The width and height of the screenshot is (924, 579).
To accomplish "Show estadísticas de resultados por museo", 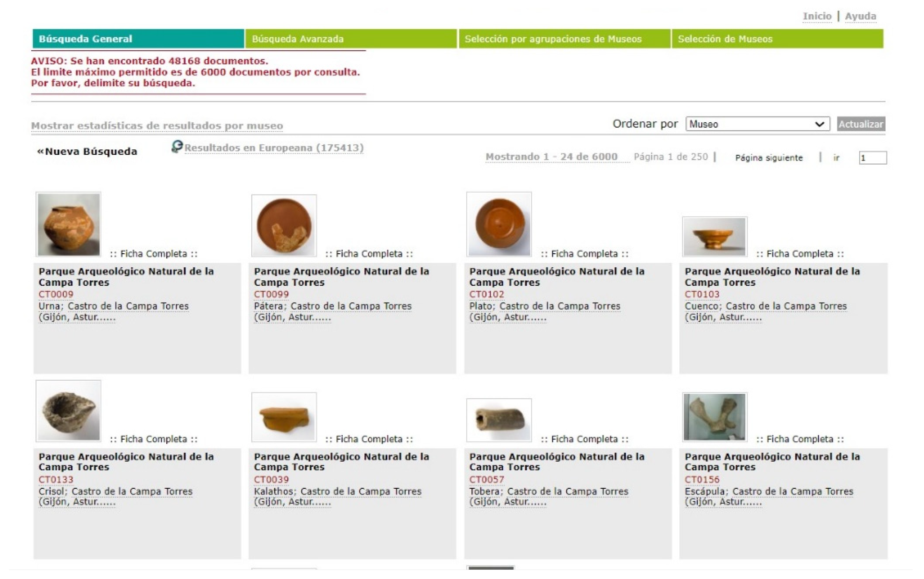I will point(157,125).
